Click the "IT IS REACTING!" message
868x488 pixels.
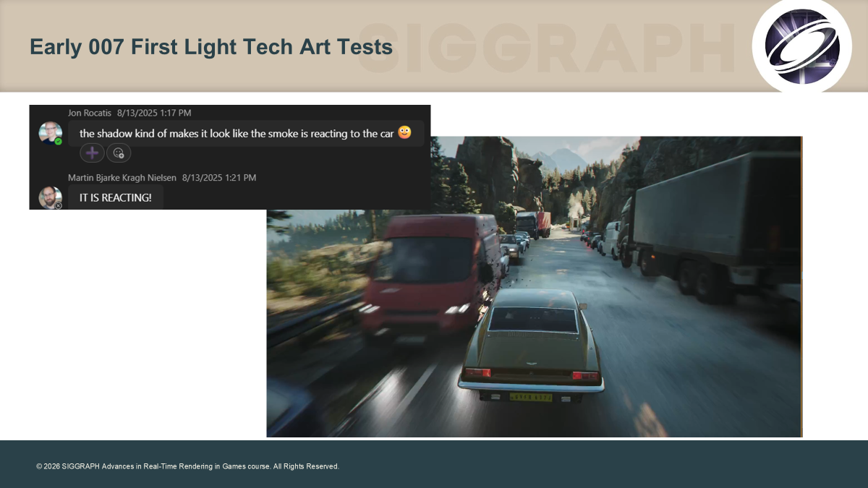(x=116, y=197)
